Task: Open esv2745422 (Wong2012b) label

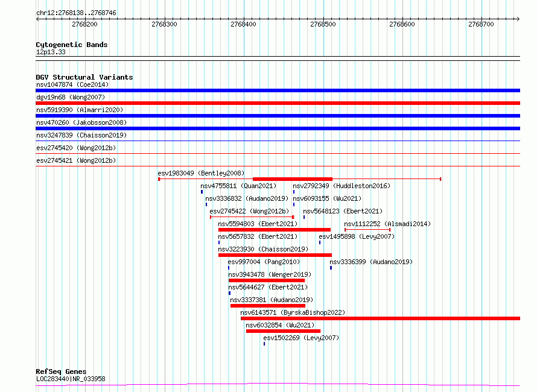Action: (x=249, y=211)
